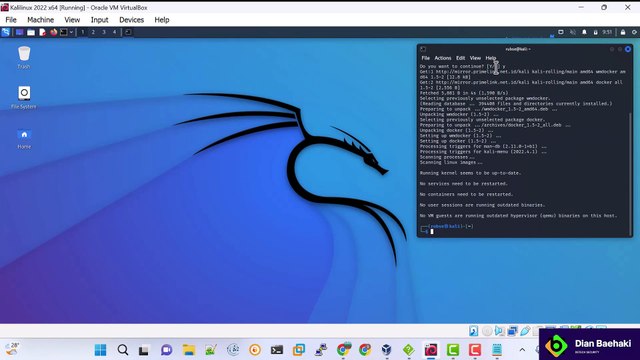Screen dimensions: 640x360
Task: Open terminal File menu
Action: (425, 58)
